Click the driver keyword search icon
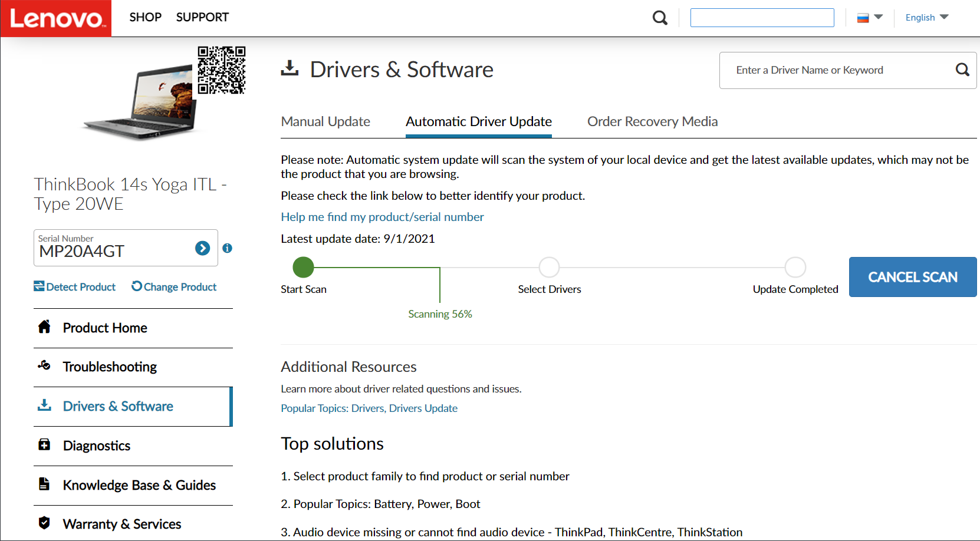Screen dimensions: 980x541 pos(962,70)
